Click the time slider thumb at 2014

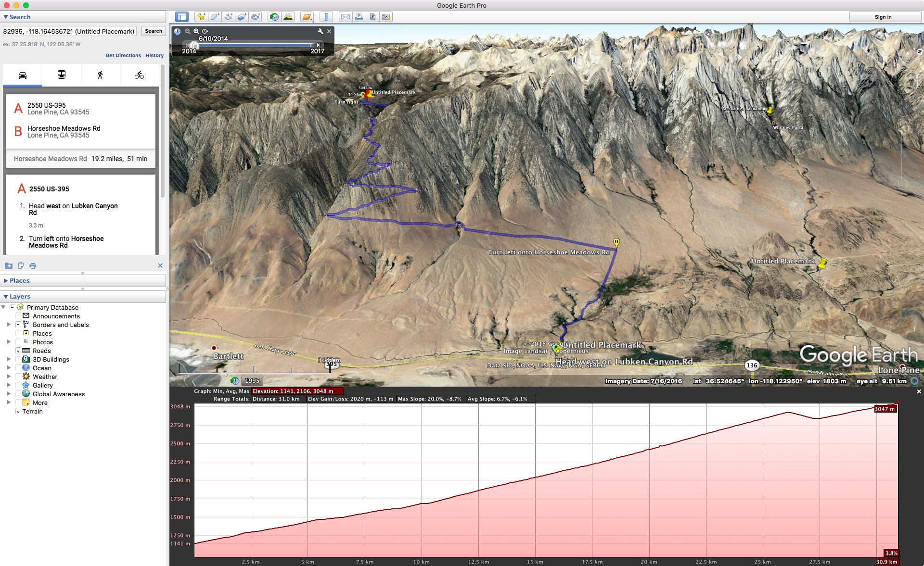tap(193, 45)
